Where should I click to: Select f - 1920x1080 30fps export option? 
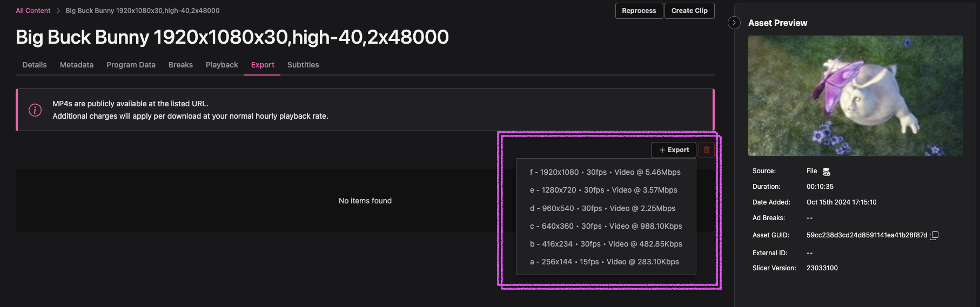coord(606,172)
